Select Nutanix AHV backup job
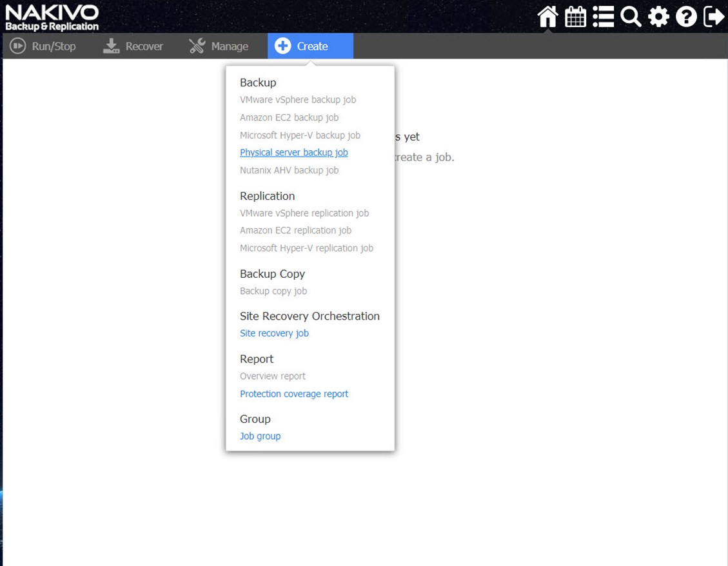 pos(290,170)
